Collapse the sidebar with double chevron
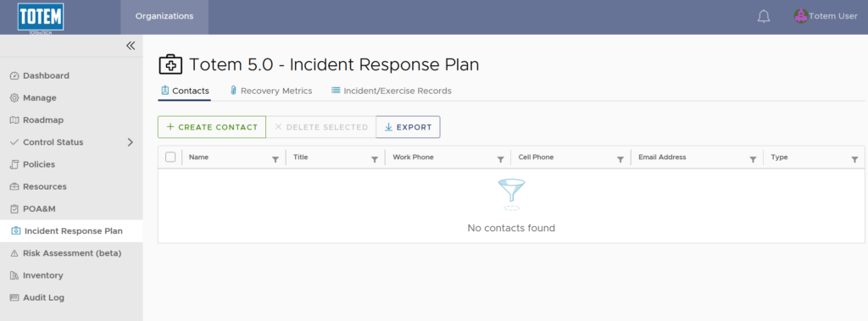This screenshot has height=321, width=868. coord(131,46)
